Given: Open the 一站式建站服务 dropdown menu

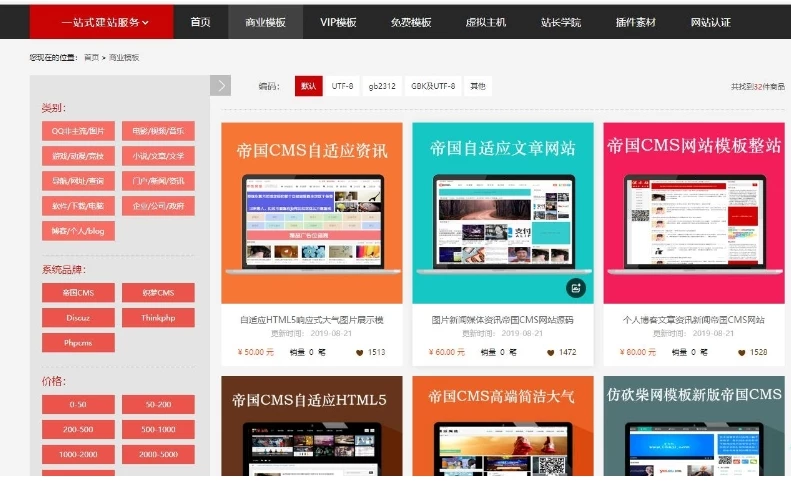Looking at the screenshot, I should click(x=104, y=22).
